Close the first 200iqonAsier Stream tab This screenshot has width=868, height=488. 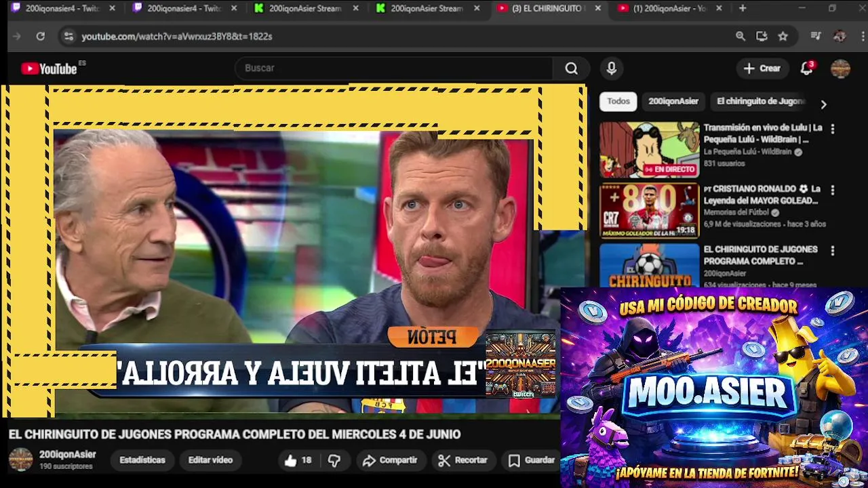[355, 8]
